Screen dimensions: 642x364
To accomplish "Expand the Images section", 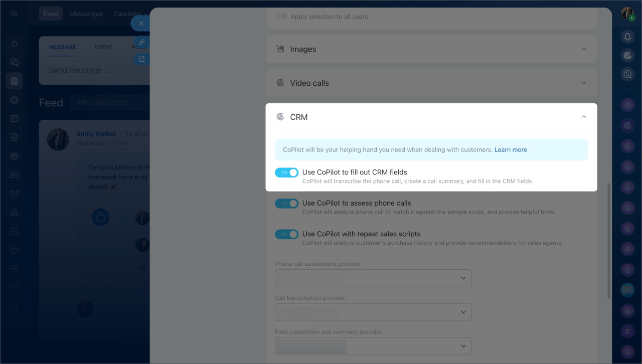I will (x=431, y=49).
